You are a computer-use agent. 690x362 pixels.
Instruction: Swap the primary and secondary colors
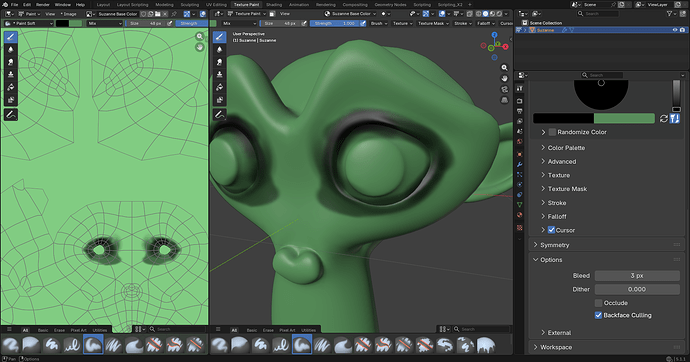pos(664,118)
